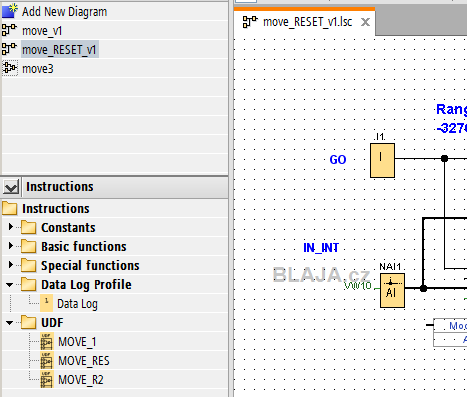Select the move_RESET_v1 diagram entry

(59, 50)
